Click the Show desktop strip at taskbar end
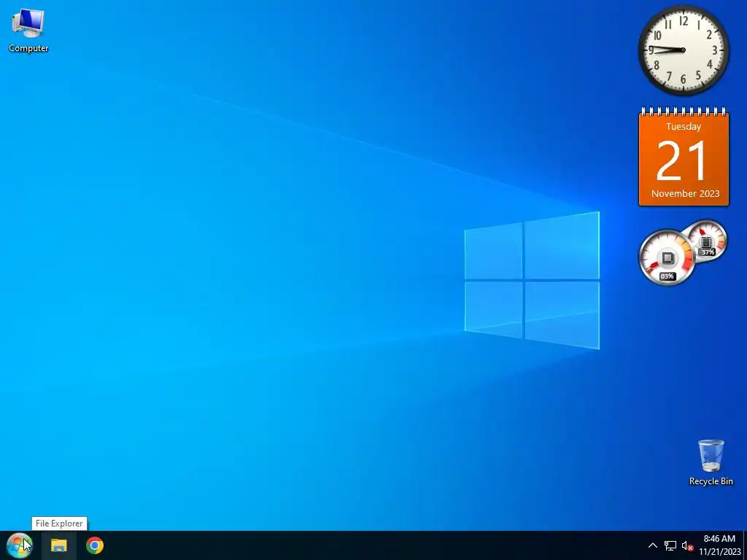The image size is (747, 560). click(745, 545)
